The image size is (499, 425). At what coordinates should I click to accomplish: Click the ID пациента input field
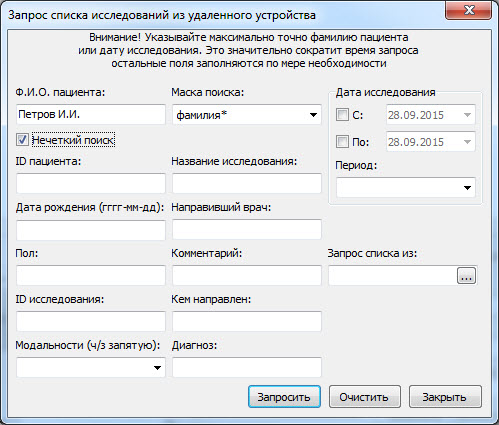tap(91, 183)
